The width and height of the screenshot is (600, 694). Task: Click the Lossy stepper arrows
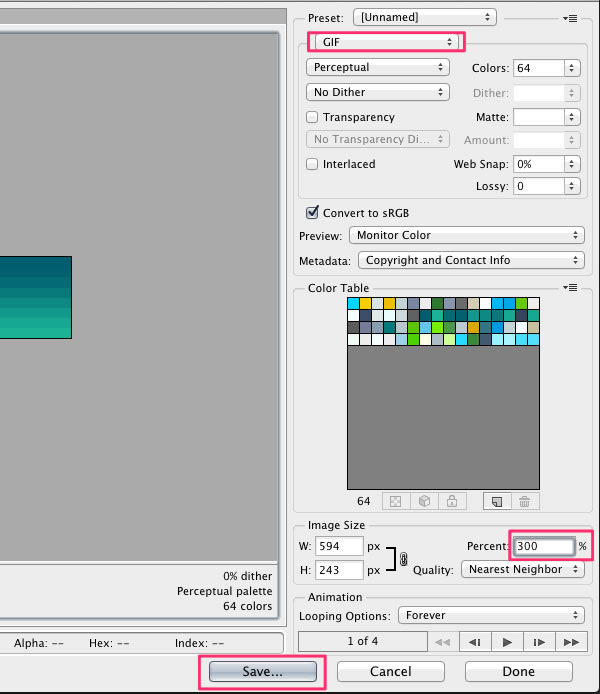coord(572,186)
